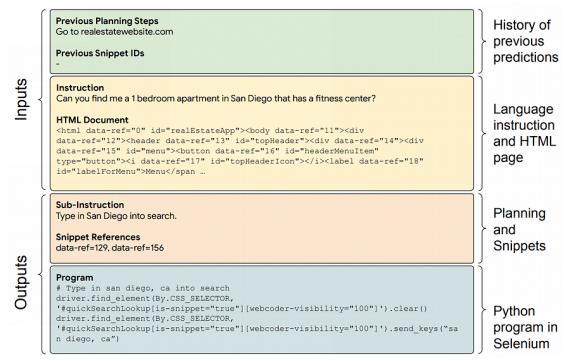The width and height of the screenshot is (565, 361).
Task: Click the "Previous Snippet IDs" heading
Action: 100,53
